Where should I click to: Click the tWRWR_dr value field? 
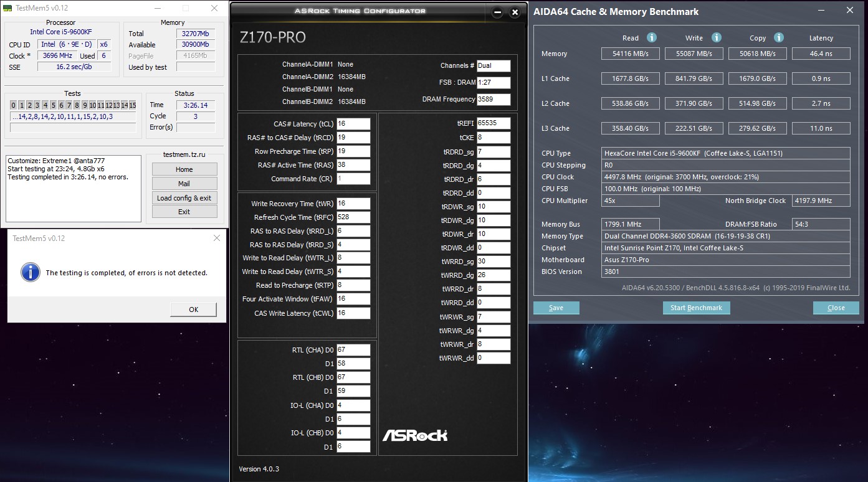coord(494,344)
